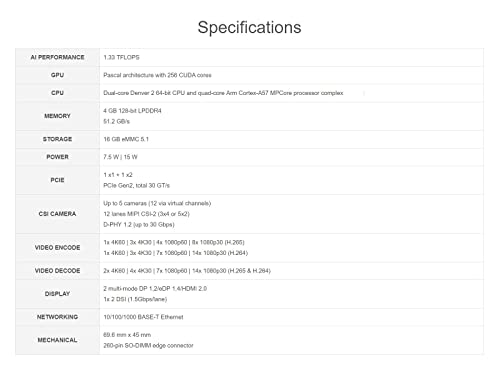
Task: Select the CPU row label
Action: 57,93
